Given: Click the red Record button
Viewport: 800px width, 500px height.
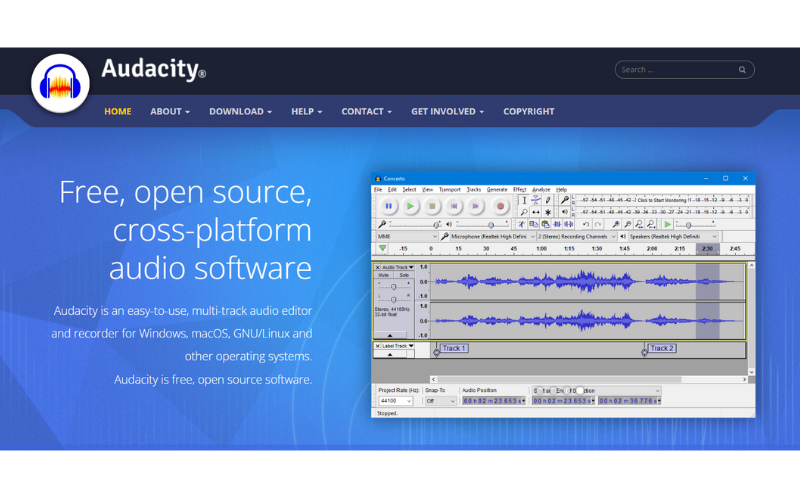Looking at the screenshot, I should [501, 206].
